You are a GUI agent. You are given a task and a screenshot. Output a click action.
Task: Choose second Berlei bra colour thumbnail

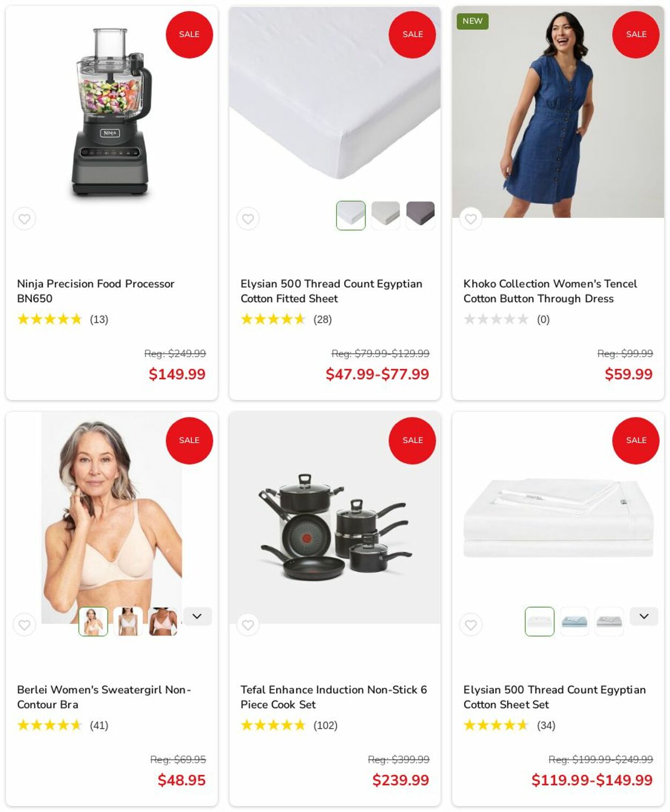coord(128,622)
